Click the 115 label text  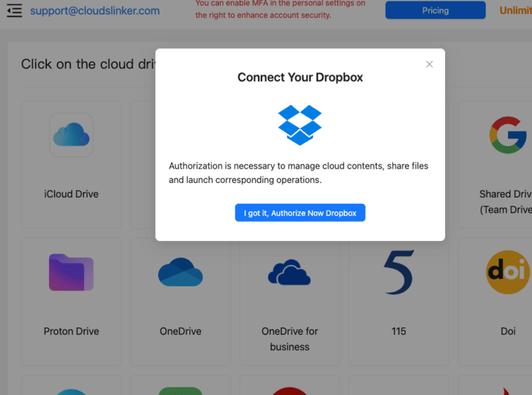399,331
